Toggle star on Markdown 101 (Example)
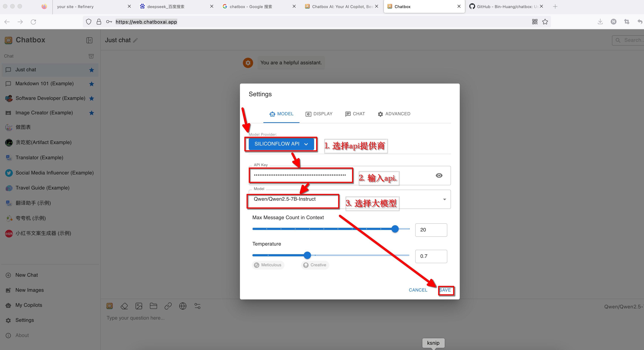The image size is (644, 350). pos(92,84)
